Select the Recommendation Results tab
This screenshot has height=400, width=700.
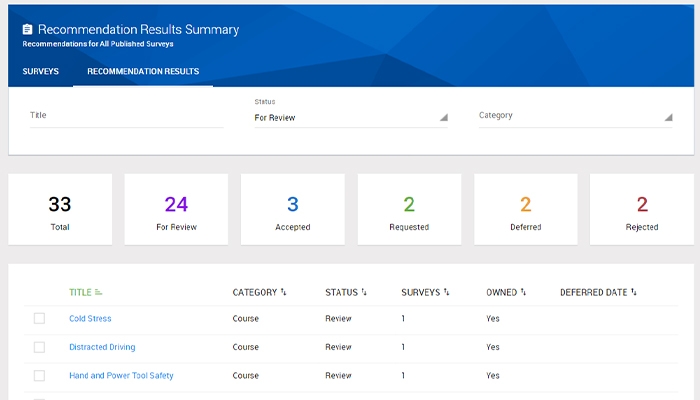coord(143,72)
